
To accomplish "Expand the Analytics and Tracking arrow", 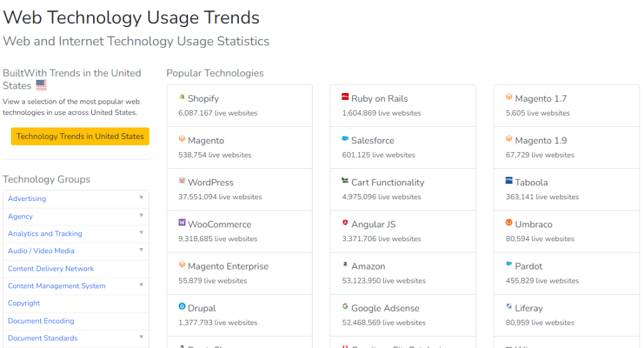I will tap(142, 232).
